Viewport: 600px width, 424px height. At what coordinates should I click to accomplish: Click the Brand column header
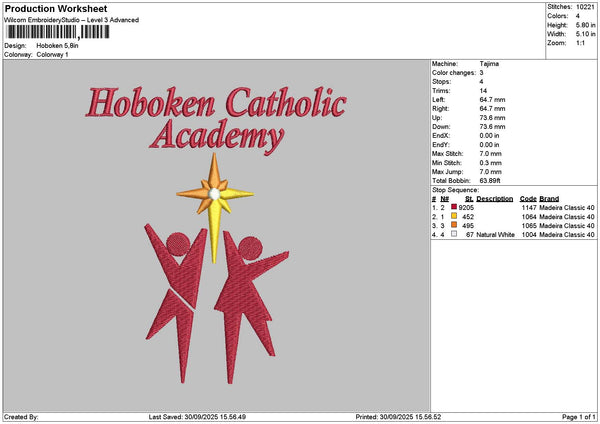pyautogui.click(x=549, y=198)
